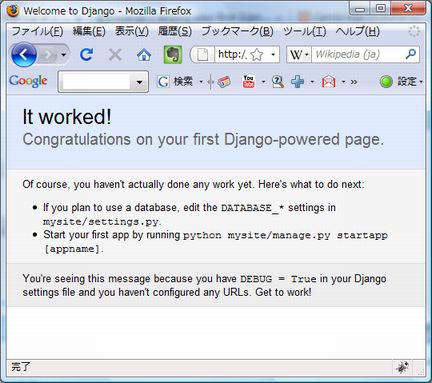The height and width of the screenshot is (383, 432).
Task: Open the 編集(E) menu
Action: 89,32
